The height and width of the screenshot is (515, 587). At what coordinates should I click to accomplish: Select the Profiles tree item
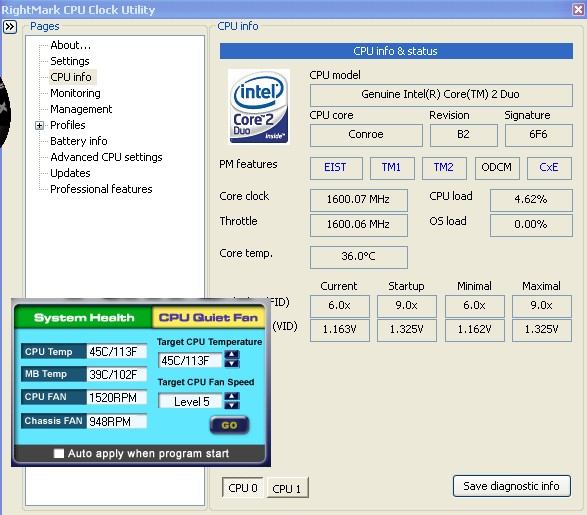(x=68, y=125)
